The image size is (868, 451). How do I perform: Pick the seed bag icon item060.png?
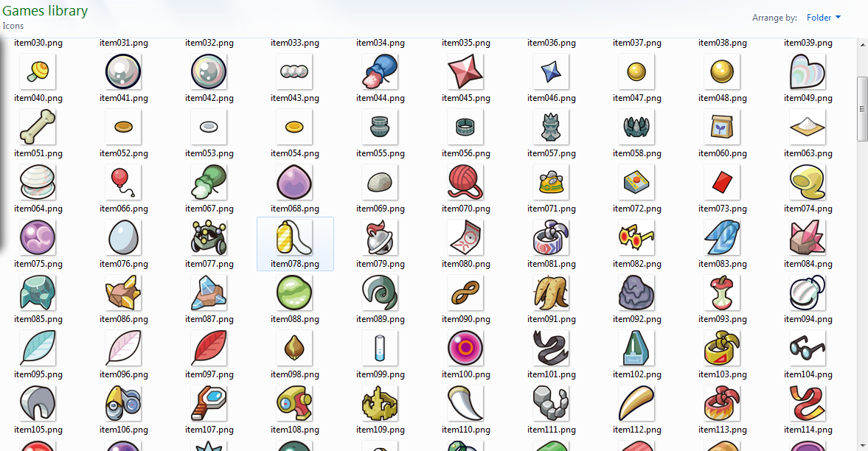point(723,127)
